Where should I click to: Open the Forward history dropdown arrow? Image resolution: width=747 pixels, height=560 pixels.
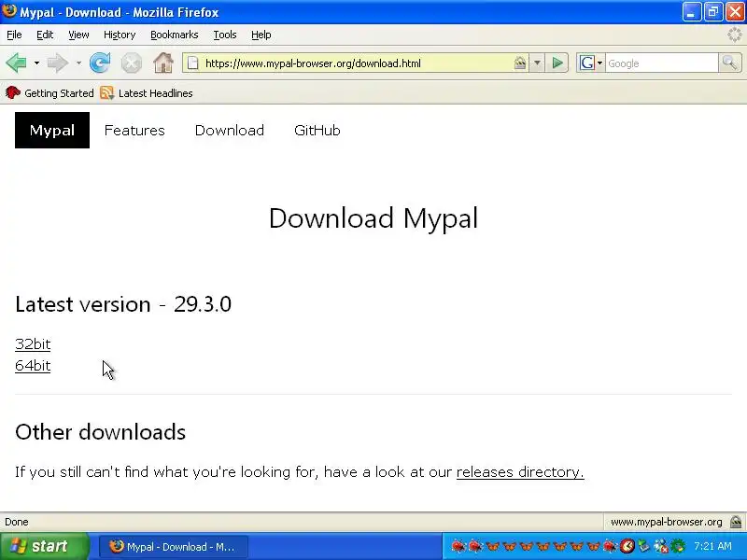pyautogui.click(x=78, y=63)
